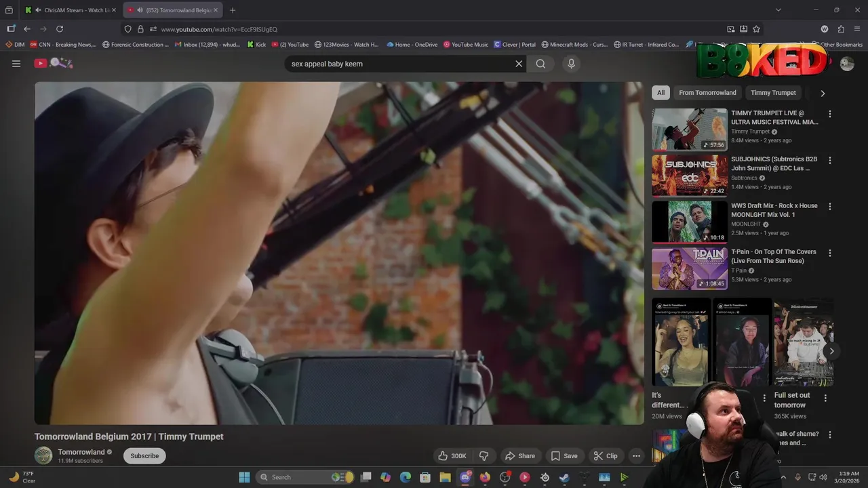The height and width of the screenshot is (488, 868).
Task: Click the TIMMY TRUMPET LIVE video title
Action: pos(774,118)
